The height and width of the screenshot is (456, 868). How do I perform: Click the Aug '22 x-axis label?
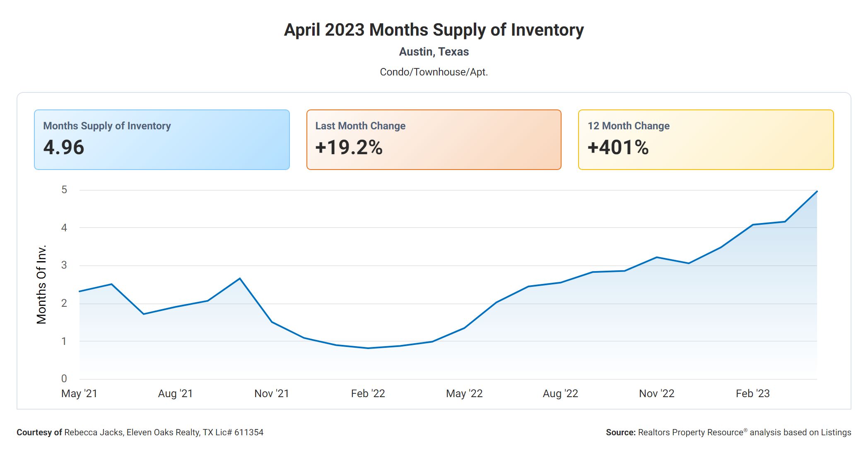click(560, 393)
